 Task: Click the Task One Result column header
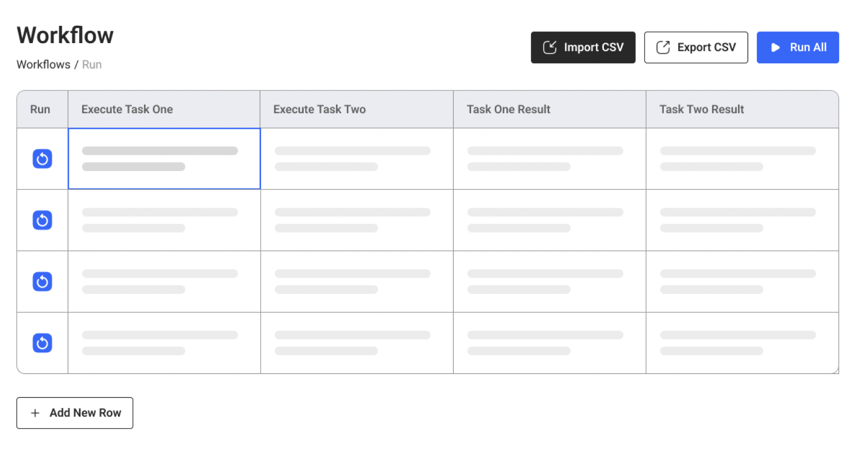[508, 109]
